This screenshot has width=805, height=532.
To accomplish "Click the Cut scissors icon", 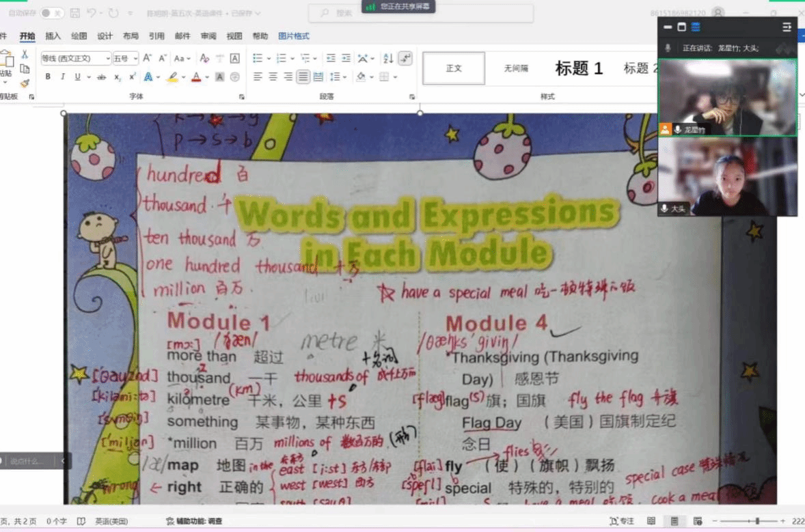I will click(25, 55).
